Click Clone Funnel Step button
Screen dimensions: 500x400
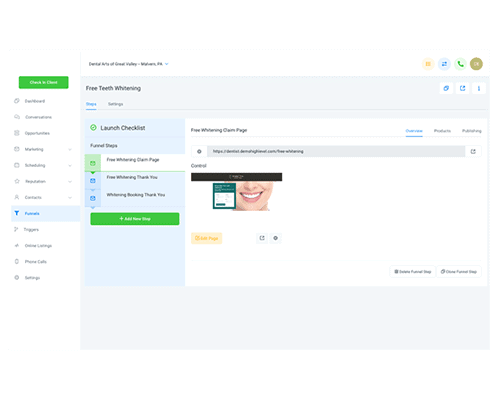[459, 272]
